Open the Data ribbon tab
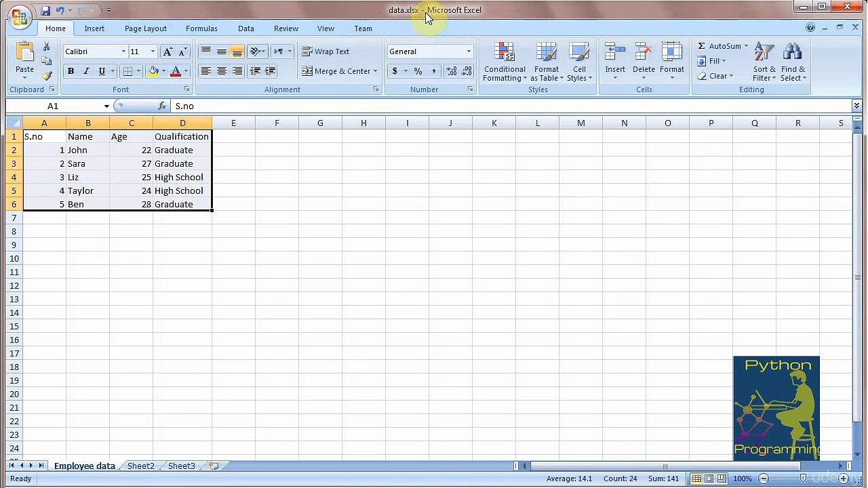 click(246, 28)
